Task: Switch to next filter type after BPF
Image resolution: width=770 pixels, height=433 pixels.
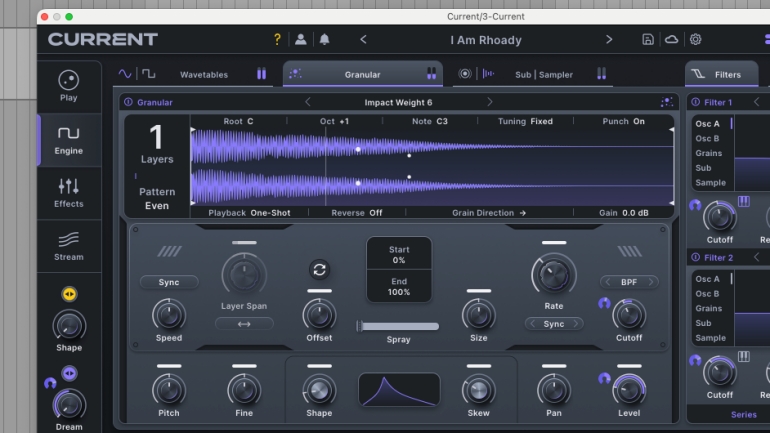Action: click(651, 282)
